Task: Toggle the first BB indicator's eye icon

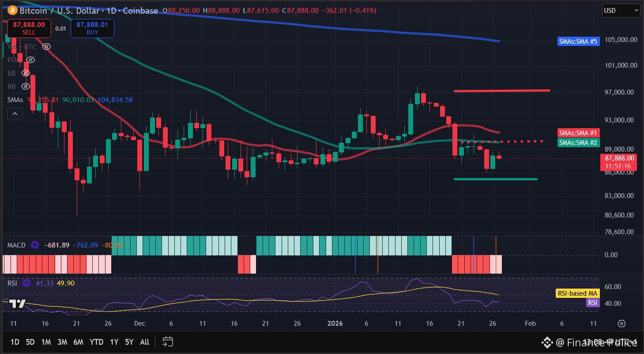Action: click(26, 72)
